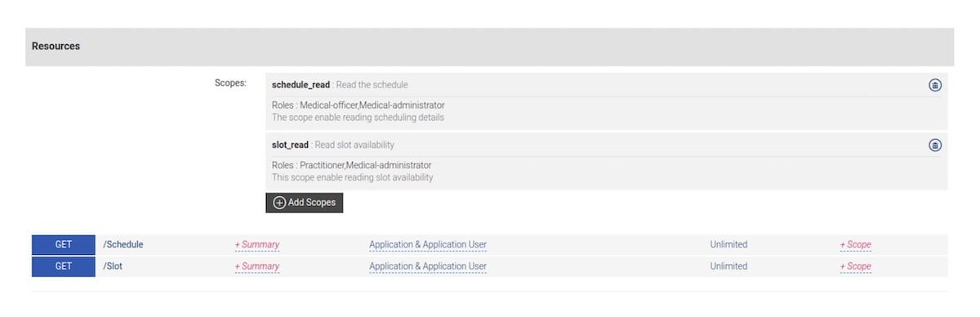Screen dimensions: 980x317
Task: Attach a scope to /Schedule with + Scope
Action: point(856,244)
